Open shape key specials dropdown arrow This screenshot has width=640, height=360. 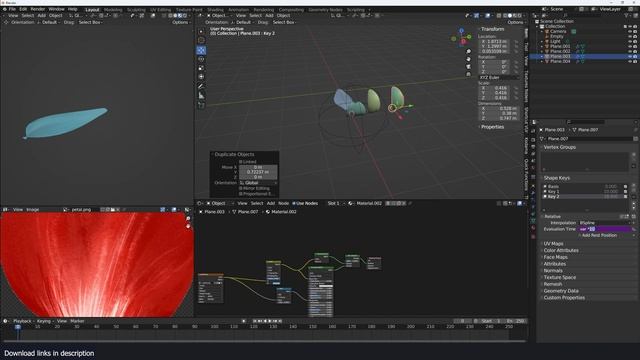[x=634, y=197]
